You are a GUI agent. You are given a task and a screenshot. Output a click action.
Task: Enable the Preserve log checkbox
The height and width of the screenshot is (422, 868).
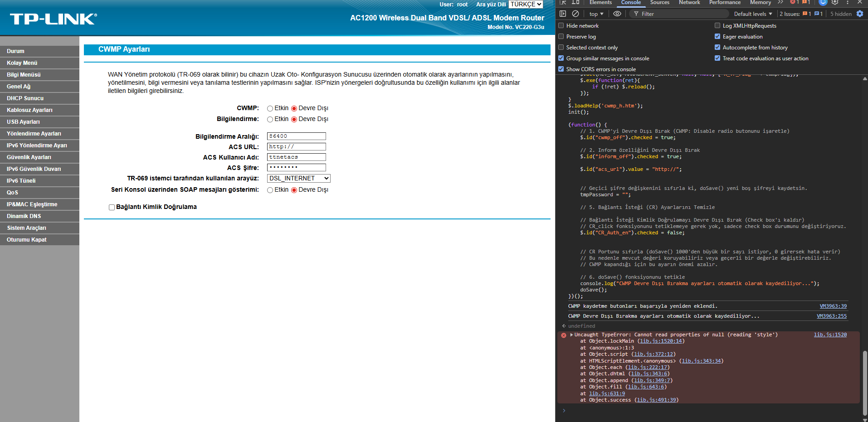pyautogui.click(x=561, y=37)
